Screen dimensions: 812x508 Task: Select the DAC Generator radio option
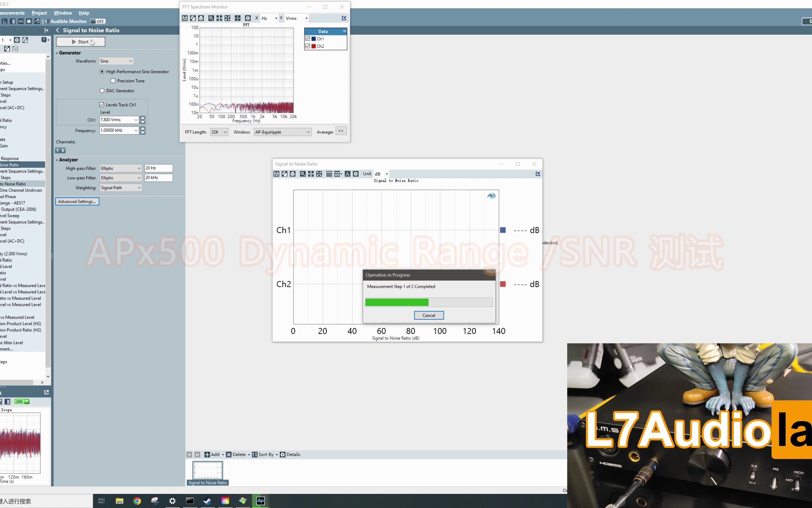(102, 91)
